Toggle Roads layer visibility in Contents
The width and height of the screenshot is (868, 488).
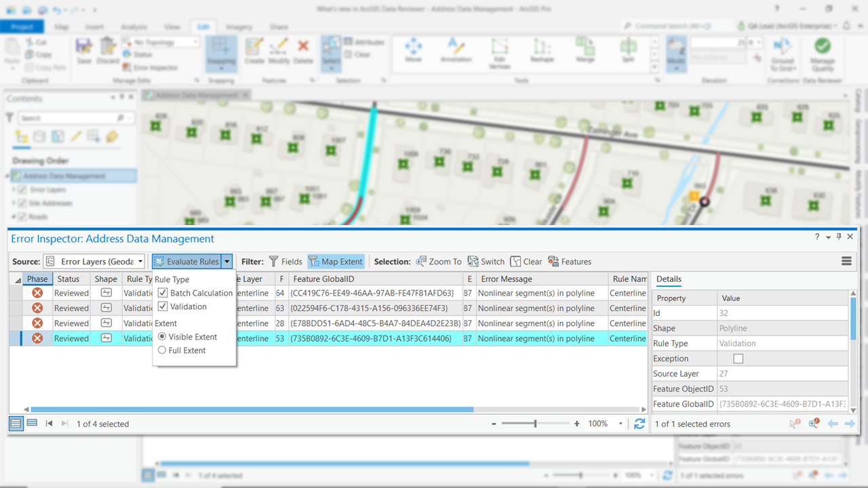click(x=22, y=217)
